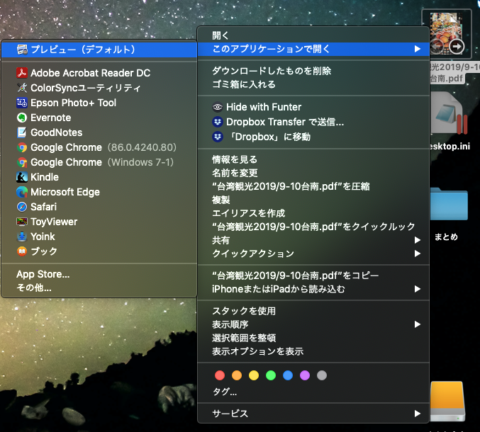
Task: Click the Yoink app icon
Action: pyautogui.click(x=22, y=236)
